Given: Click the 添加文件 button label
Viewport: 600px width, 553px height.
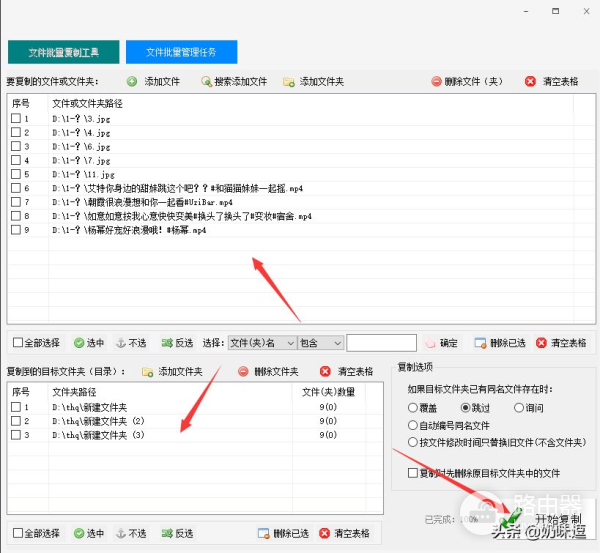Looking at the screenshot, I should pos(162,82).
